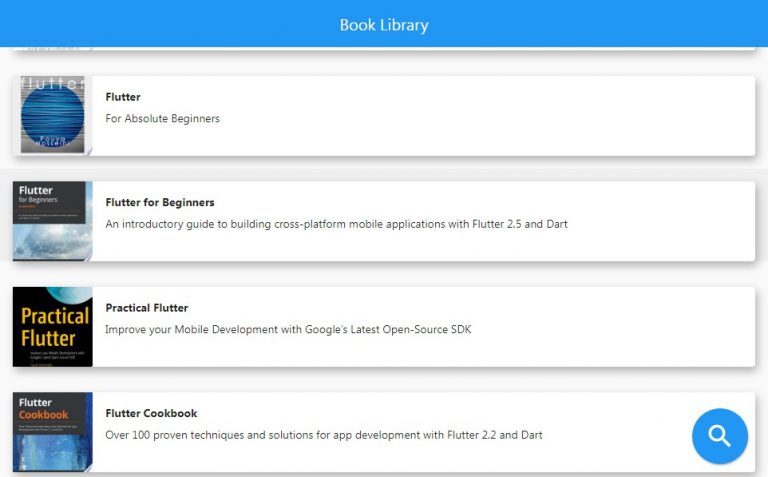The image size is (768, 477).
Task: Select the 'Improve your Mobile Development' description
Action: coord(288,329)
